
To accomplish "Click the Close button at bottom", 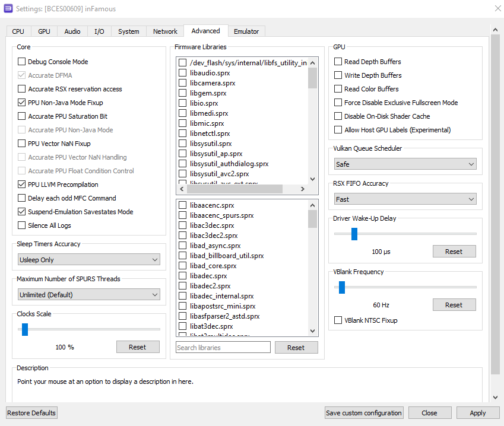I will click(429, 413).
